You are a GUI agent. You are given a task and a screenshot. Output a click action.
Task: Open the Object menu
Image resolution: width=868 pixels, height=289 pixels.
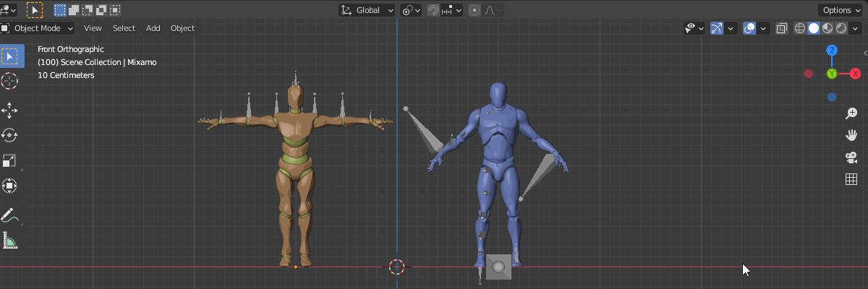(x=182, y=28)
